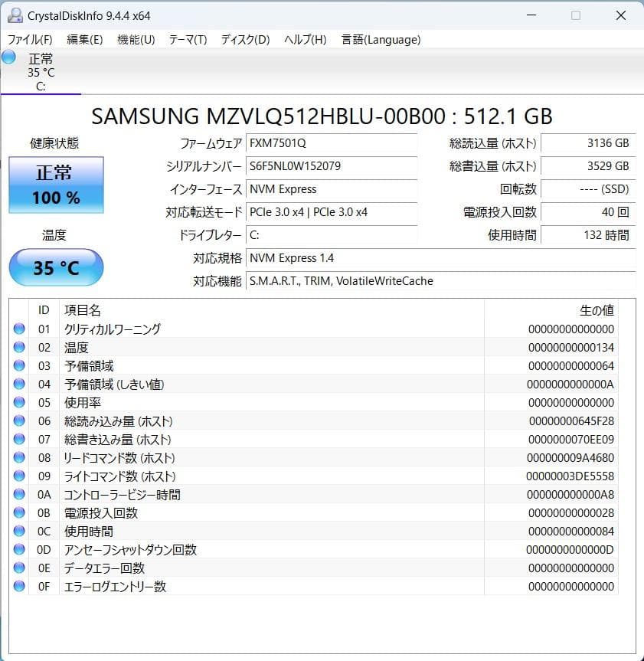This screenshot has height=661, width=644.
Task: Click the drive health circle on C: tab
Action: 8,57
